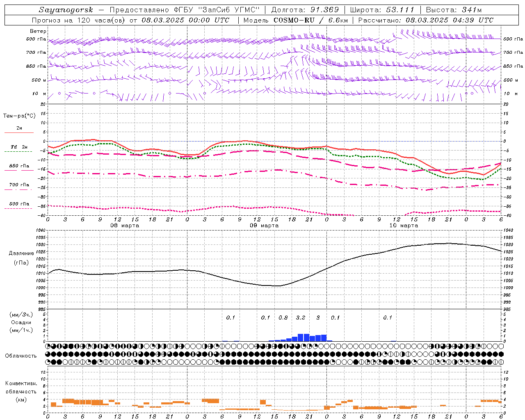Viewport: 525px width, 420px height.
Task: Click the '1040' top pressure tick on left axis
Action: (x=41, y=231)
